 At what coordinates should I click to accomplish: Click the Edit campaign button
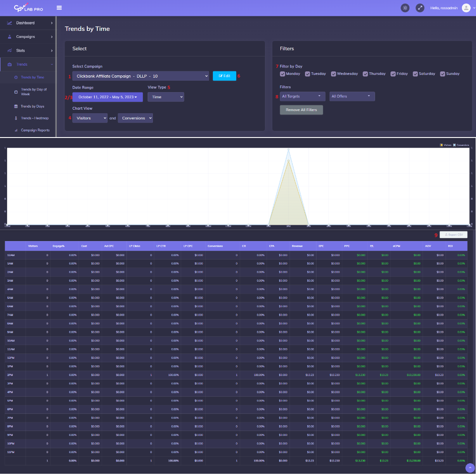point(224,76)
